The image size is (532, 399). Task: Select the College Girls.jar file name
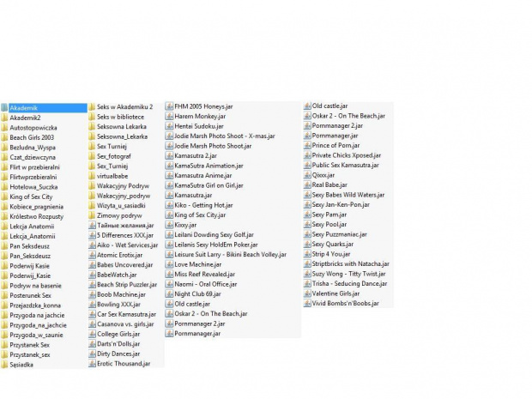click(118, 334)
